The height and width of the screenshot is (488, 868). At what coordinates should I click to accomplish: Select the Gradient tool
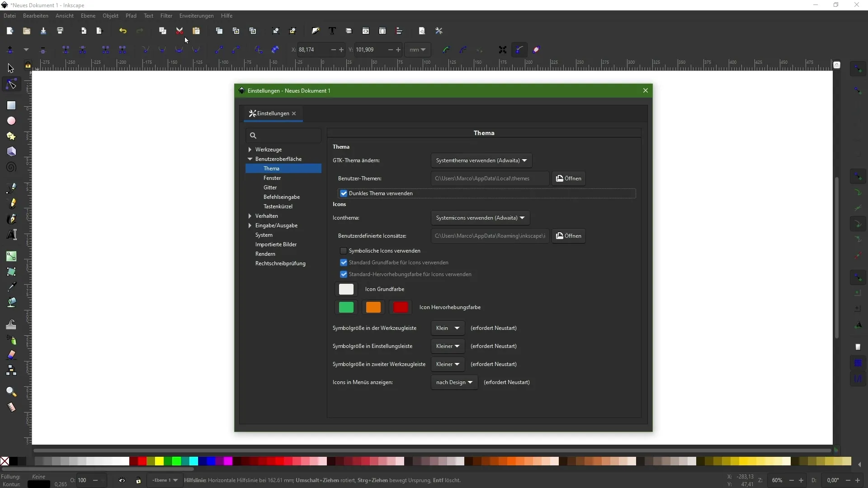(x=11, y=256)
